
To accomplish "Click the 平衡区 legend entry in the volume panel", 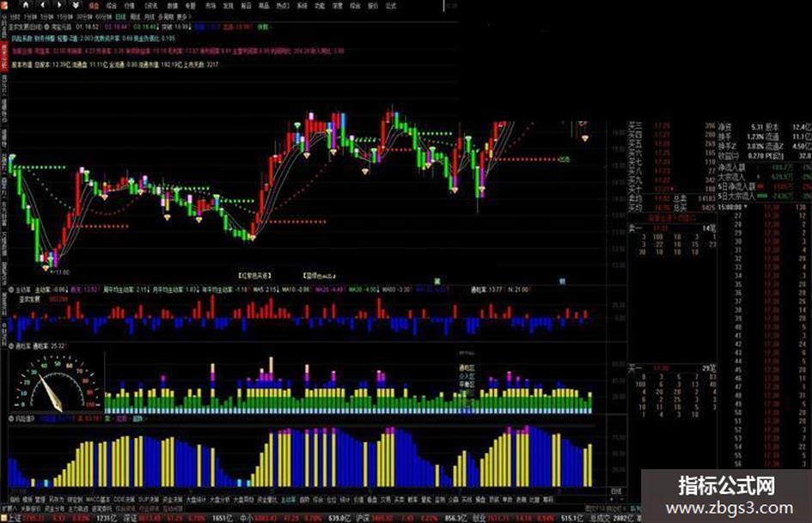I will [x=467, y=385].
